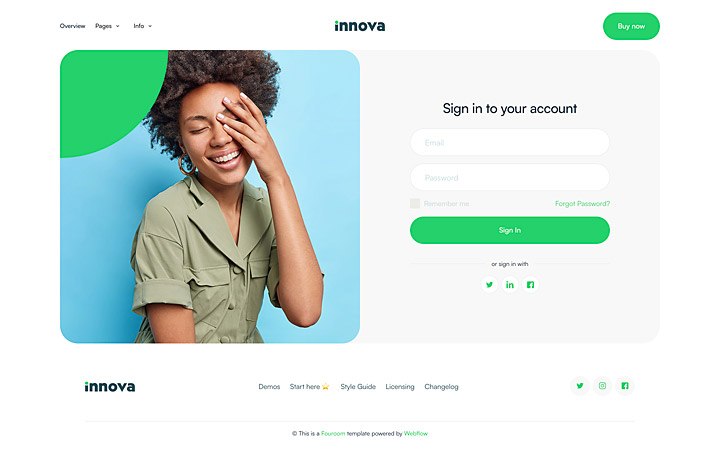The width and height of the screenshot is (720, 450).
Task: Open the Demos footer link
Action: click(269, 387)
